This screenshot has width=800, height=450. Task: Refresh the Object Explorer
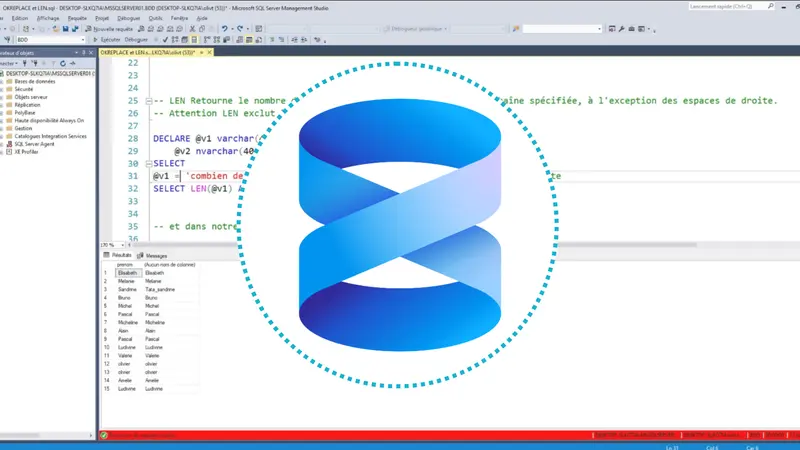point(63,64)
